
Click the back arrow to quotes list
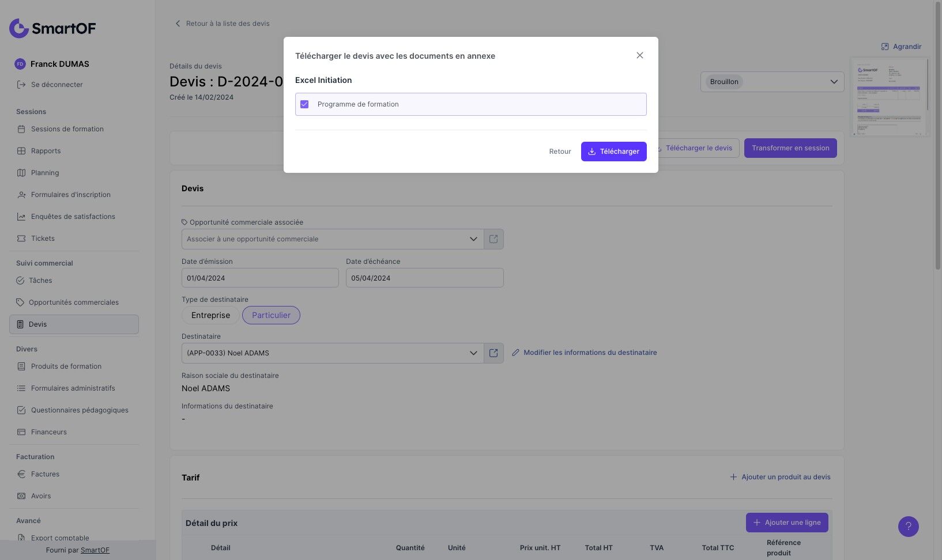coord(178,24)
